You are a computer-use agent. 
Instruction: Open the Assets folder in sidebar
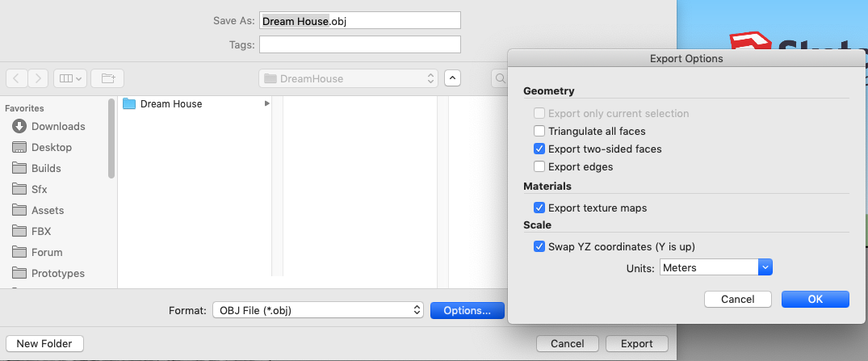47,210
